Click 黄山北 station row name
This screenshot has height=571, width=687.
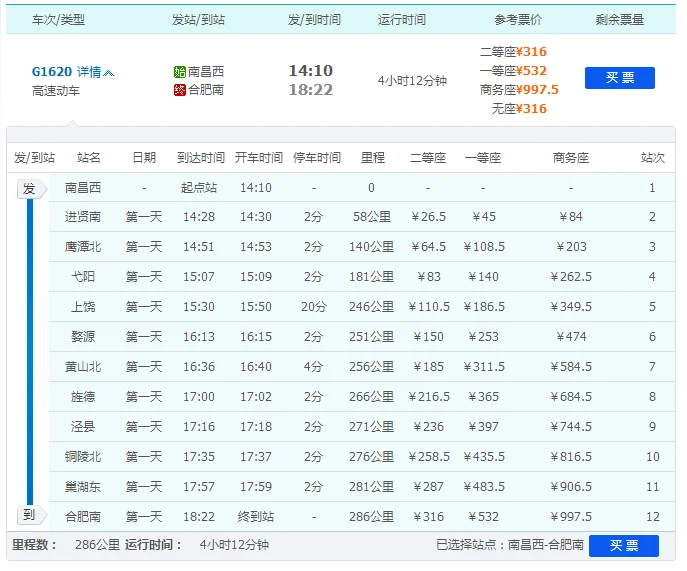(x=83, y=367)
